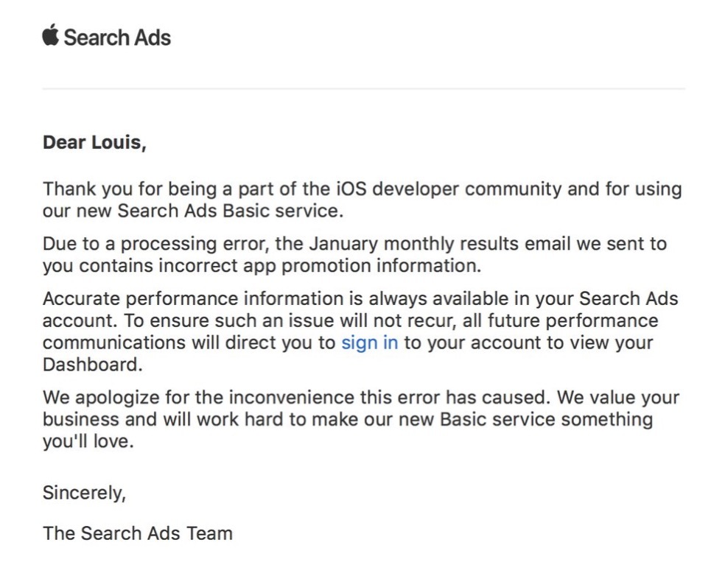Open the 'sign in' link
Screen dimensions: 728x579
coord(370,343)
